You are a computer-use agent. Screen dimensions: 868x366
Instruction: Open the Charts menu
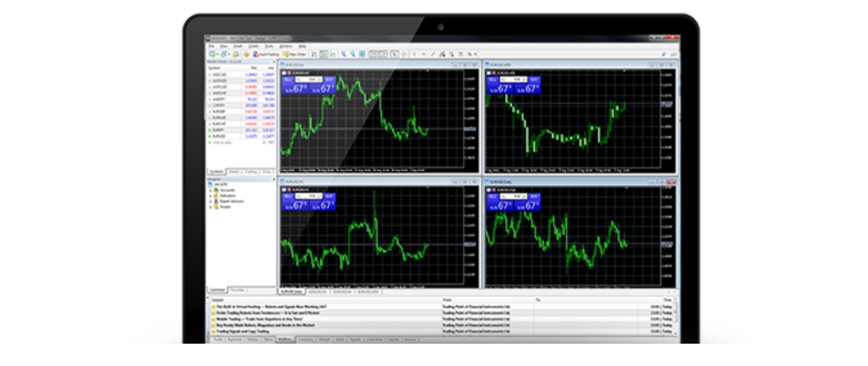pos(253,46)
